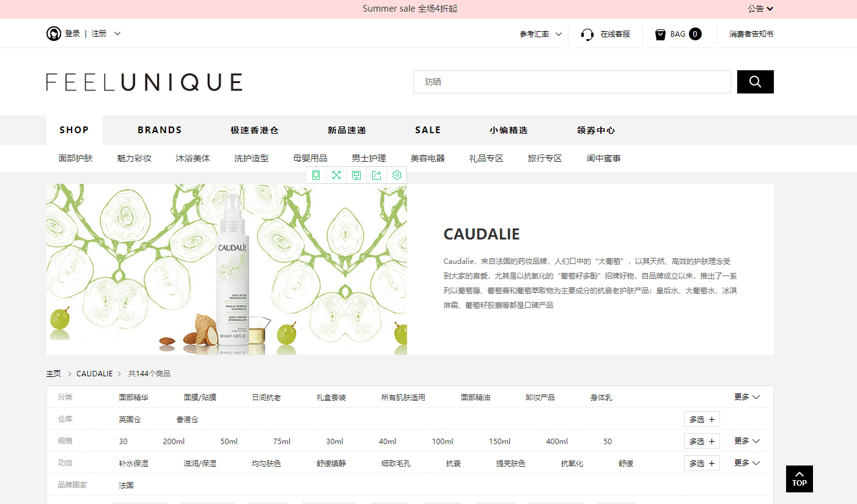Expand the 公告 announcement dropdown

tap(760, 9)
